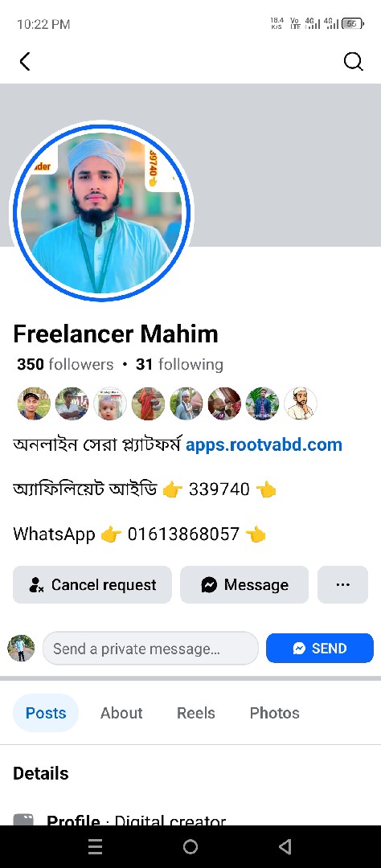Tap the Android recent apps menu icon
The width and height of the screenshot is (381, 868).
[x=95, y=846]
